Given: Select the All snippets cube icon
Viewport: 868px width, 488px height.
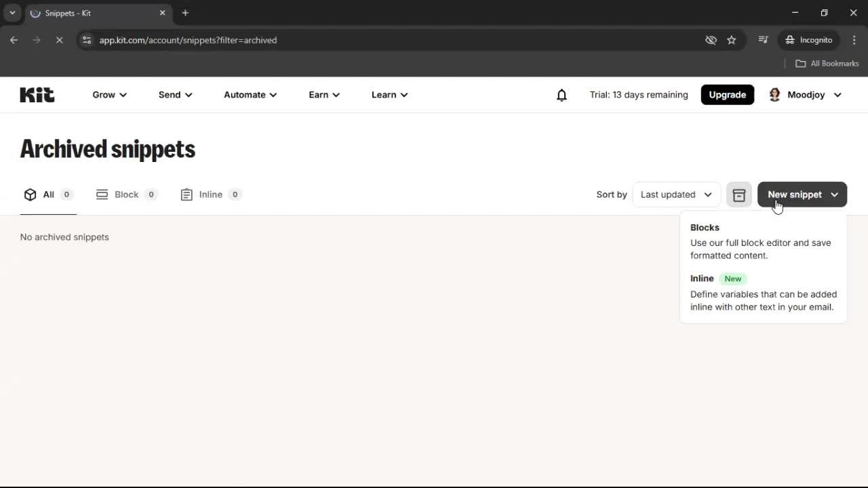Looking at the screenshot, I should coord(30,194).
